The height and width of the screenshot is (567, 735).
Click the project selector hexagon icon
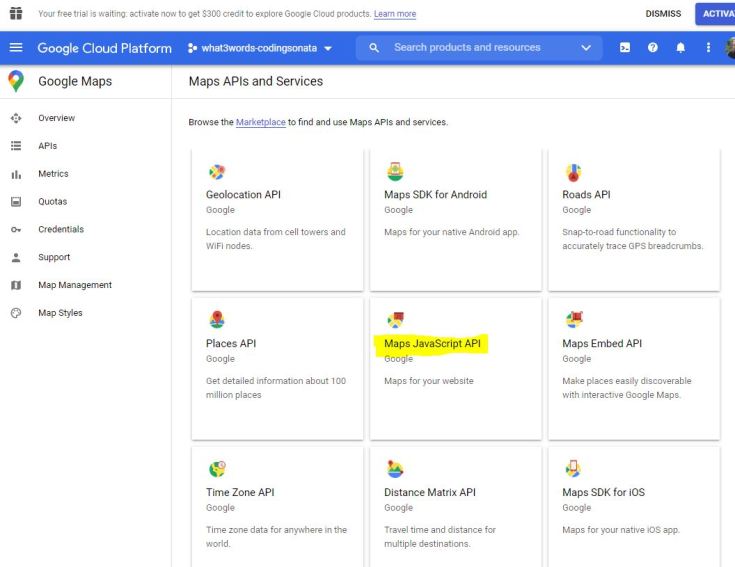point(192,48)
